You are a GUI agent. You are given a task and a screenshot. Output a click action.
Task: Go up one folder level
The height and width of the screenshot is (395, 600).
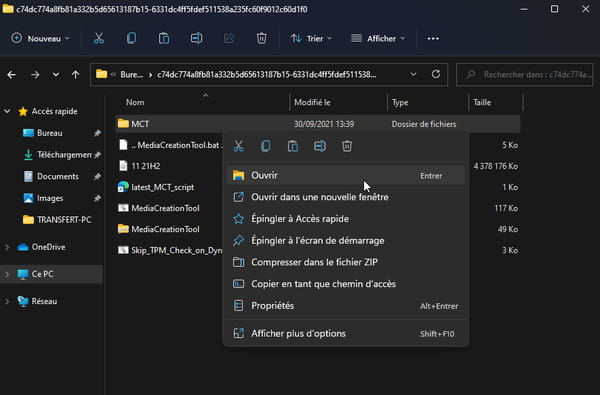pos(75,75)
